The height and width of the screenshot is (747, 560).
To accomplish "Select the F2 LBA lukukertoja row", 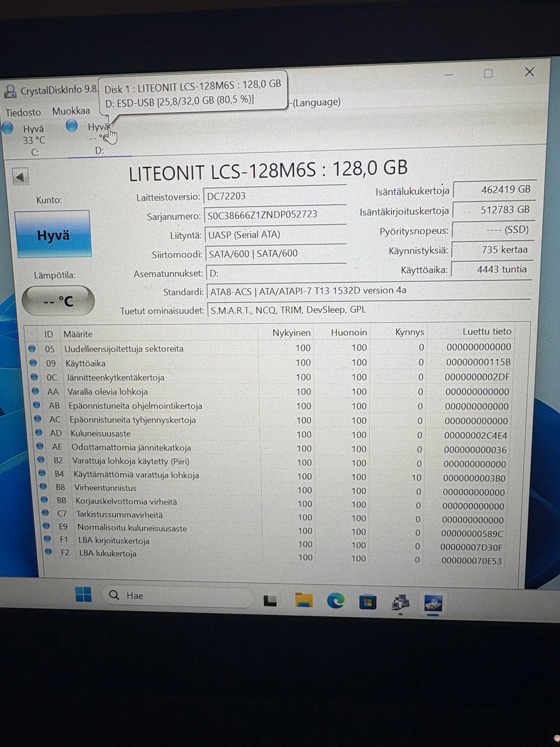I will click(x=278, y=557).
